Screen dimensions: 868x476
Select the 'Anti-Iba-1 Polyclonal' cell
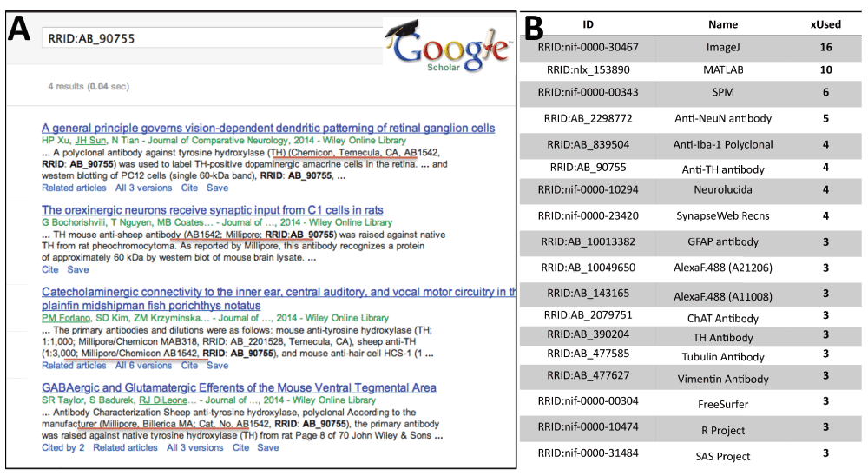point(723,145)
